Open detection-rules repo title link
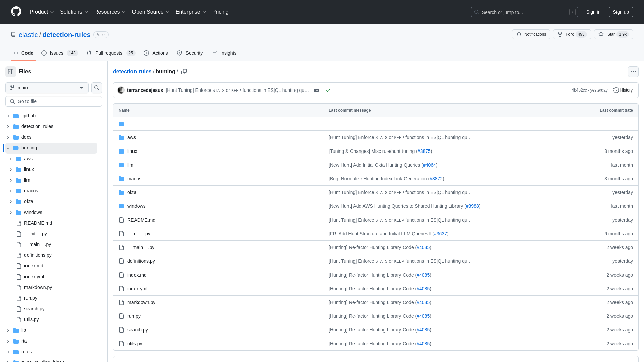The width and height of the screenshot is (644, 362). (x=66, y=35)
